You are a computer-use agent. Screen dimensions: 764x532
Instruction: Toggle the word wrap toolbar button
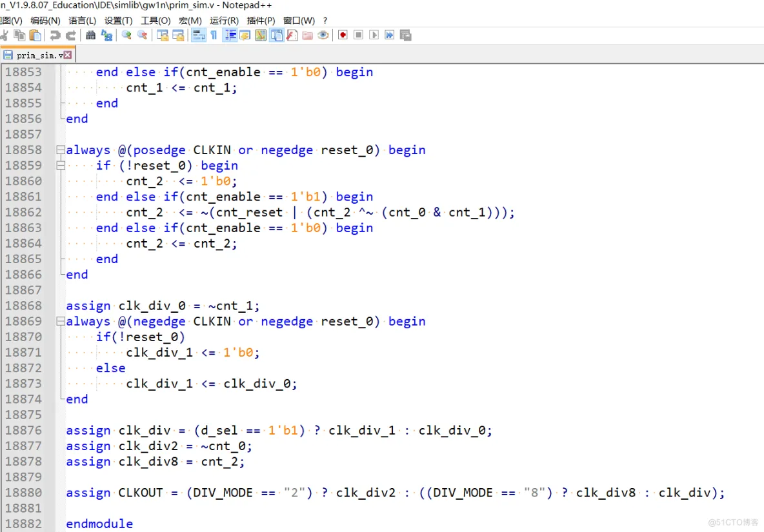198,35
